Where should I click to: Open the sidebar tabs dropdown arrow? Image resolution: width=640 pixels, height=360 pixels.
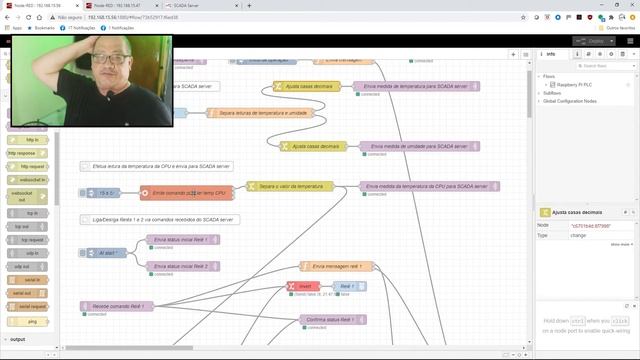(x=634, y=54)
